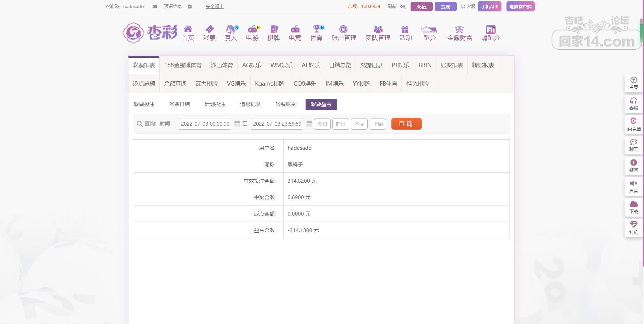644x324 pixels.
Task: Open start date calendar picker icon
Action: (x=237, y=124)
